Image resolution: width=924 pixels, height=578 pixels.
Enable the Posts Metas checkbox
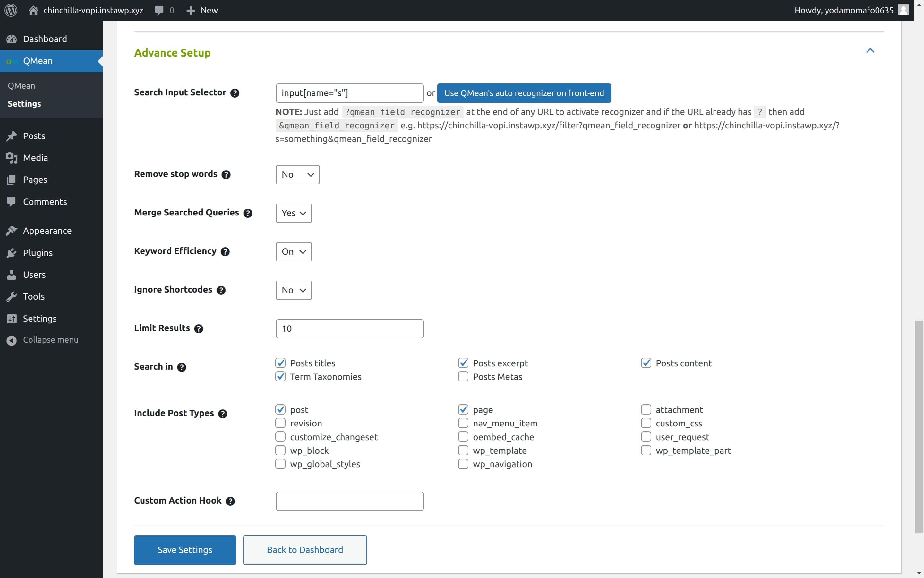pos(463,377)
